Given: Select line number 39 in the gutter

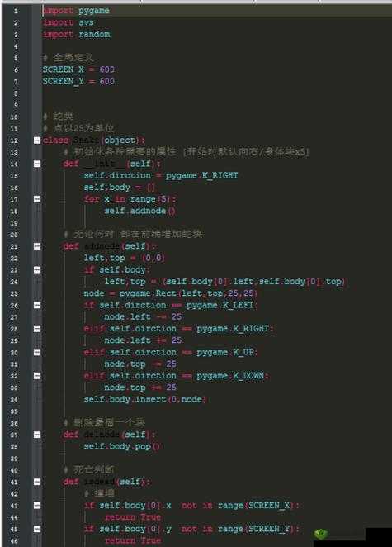Looking at the screenshot, I should pyautogui.click(x=14, y=459).
